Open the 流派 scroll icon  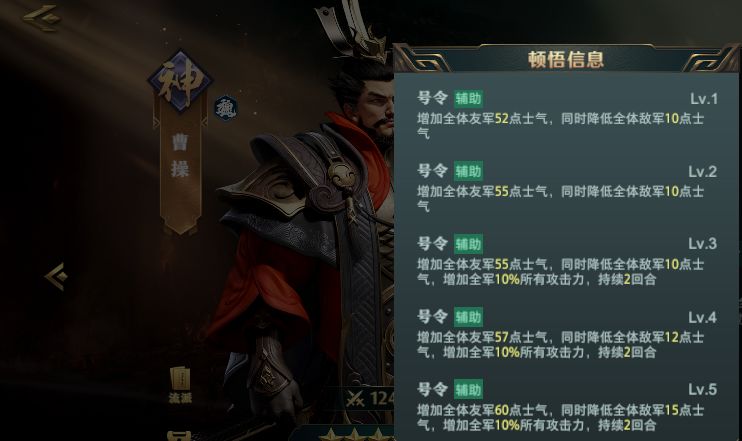(x=180, y=385)
